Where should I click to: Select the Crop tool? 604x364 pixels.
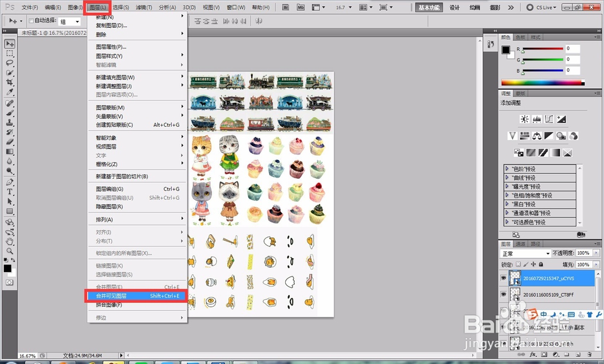pyautogui.click(x=10, y=82)
